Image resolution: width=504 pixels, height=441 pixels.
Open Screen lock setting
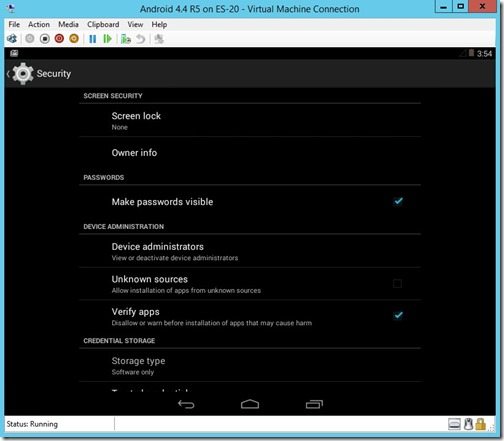(250, 120)
